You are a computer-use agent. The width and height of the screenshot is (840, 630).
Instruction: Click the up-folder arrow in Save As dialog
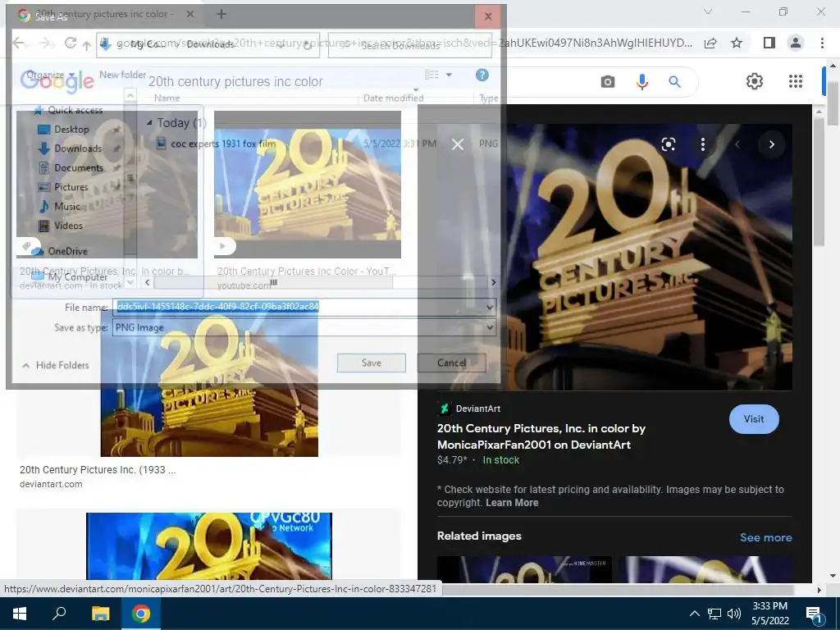(x=87, y=45)
